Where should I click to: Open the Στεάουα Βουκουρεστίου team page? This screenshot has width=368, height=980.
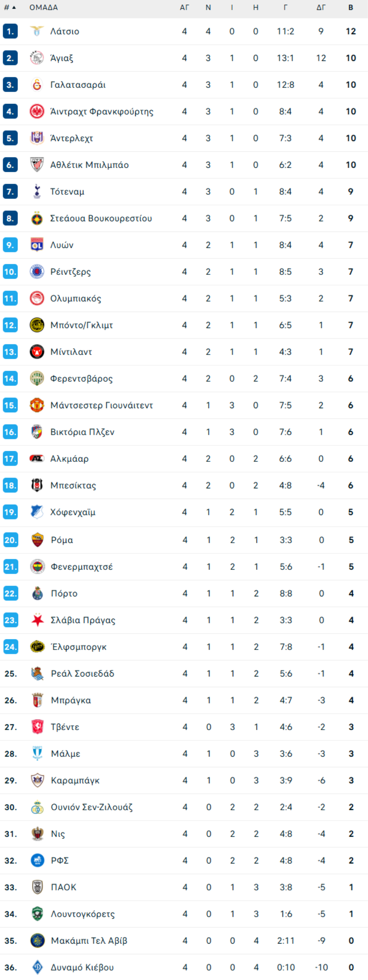[x=101, y=218]
